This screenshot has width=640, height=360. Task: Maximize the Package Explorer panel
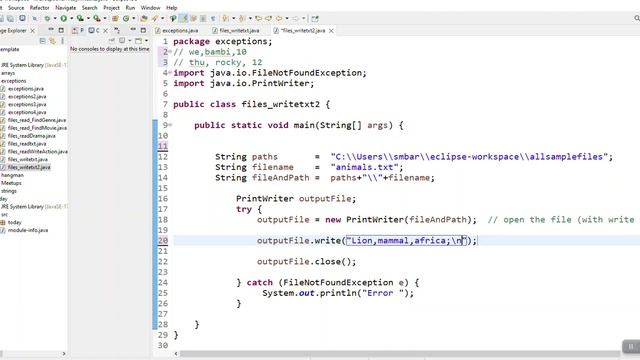click(x=61, y=30)
